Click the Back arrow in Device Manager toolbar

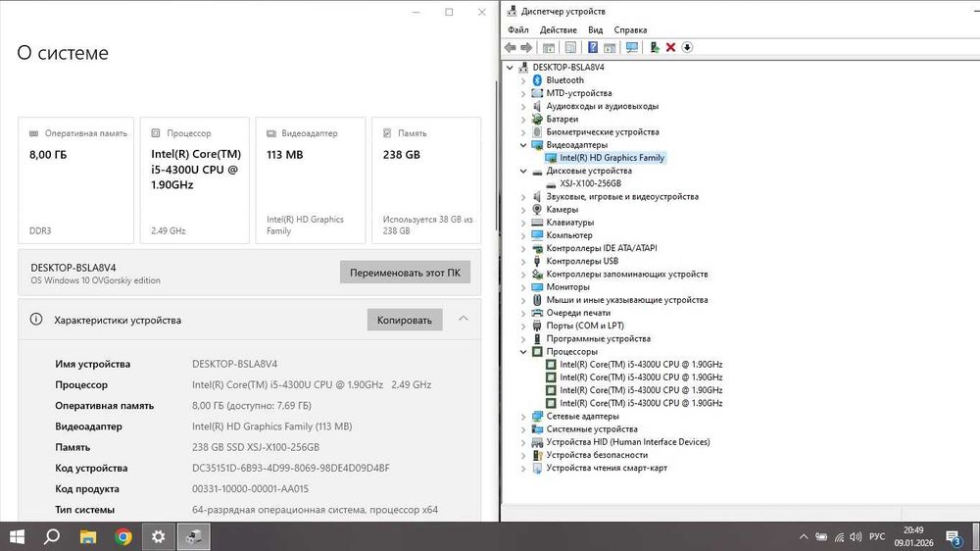click(510, 47)
